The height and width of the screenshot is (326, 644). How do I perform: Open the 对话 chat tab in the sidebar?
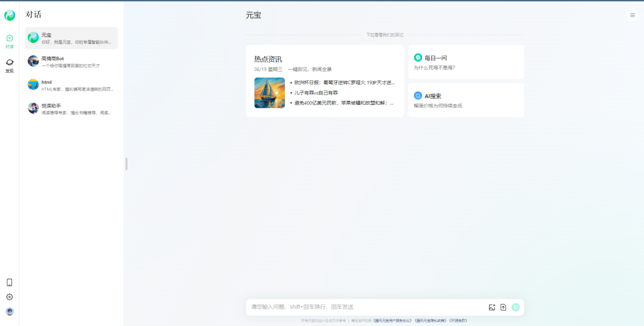click(x=10, y=42)
